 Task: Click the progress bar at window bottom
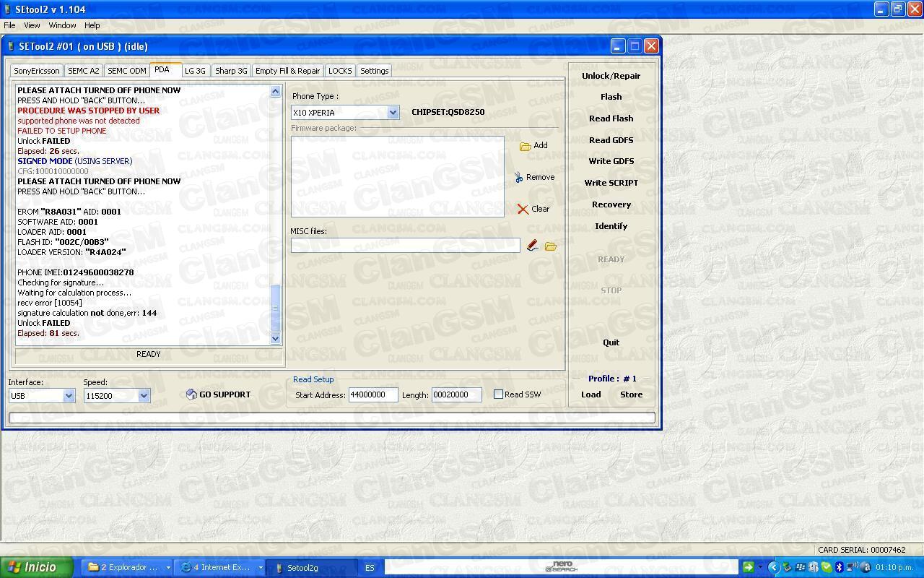[x=332, y=418]
